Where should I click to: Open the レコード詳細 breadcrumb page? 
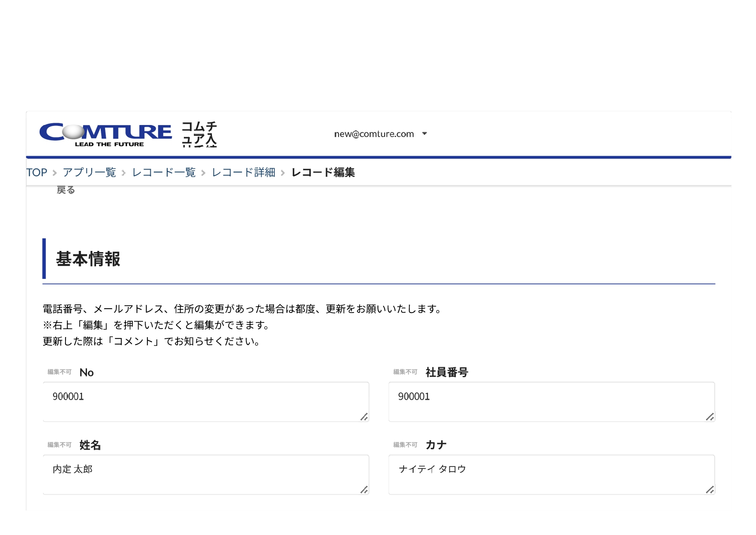click(x=244, y=172)
